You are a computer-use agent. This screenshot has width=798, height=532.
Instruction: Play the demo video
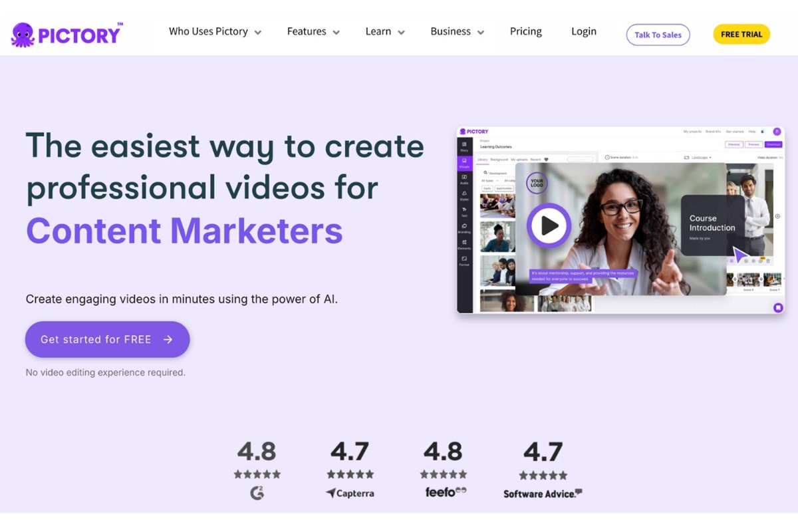548,225
